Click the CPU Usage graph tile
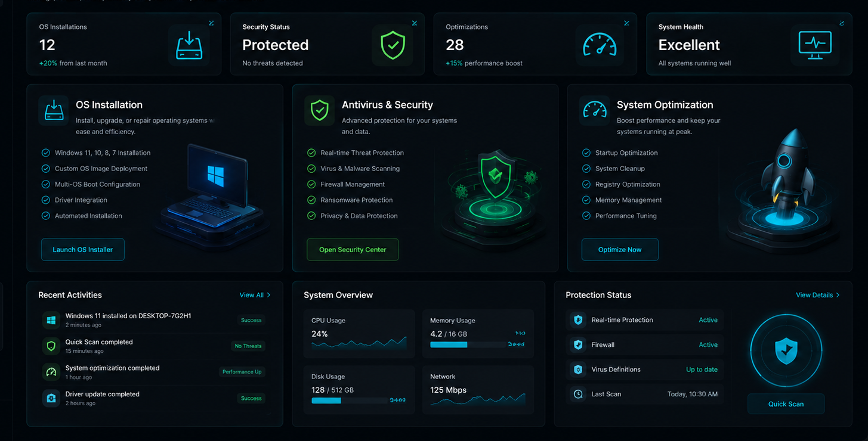 point(359,334)
